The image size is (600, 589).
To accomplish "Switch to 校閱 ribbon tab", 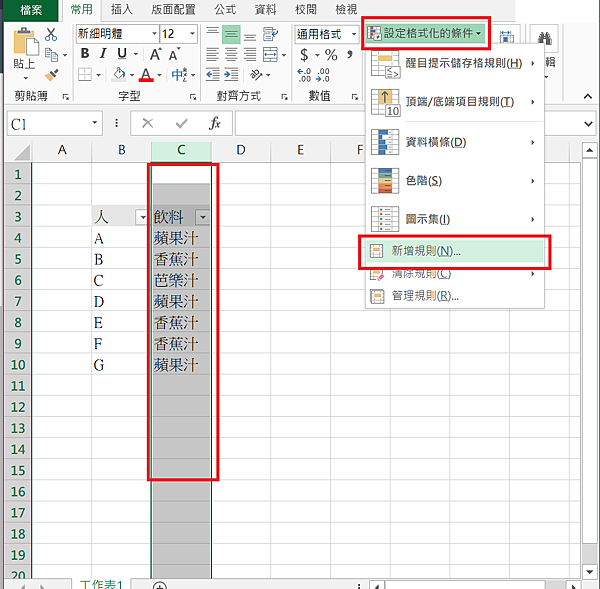I will coord(306,10).
